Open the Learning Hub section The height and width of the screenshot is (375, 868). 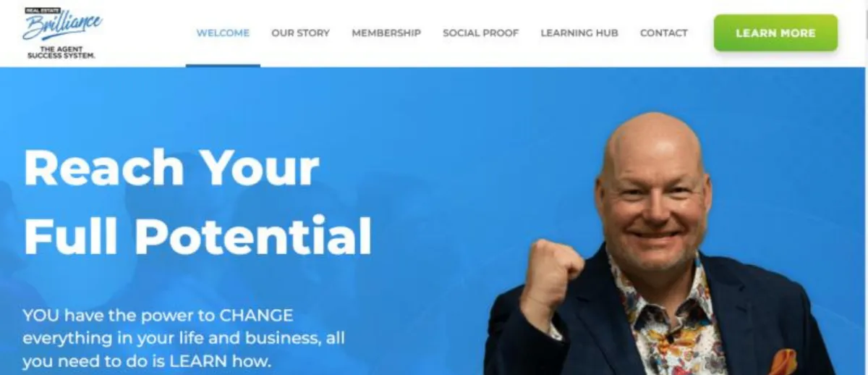pos(579,33)
